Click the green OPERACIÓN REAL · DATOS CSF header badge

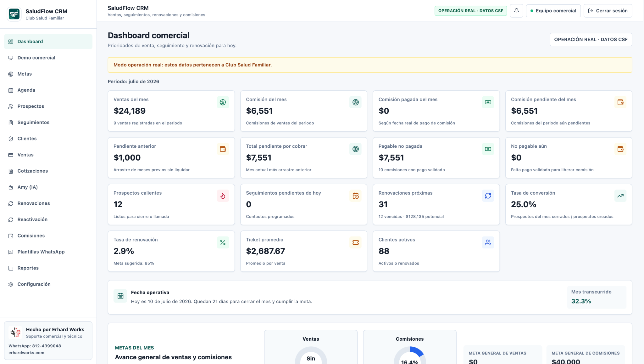(x=470, y=11)
